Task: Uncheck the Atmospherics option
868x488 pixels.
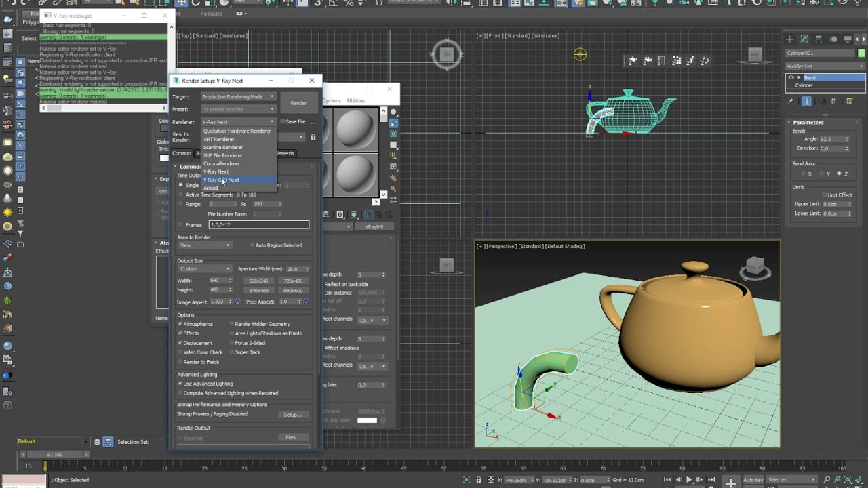Action: click(180, 324)
